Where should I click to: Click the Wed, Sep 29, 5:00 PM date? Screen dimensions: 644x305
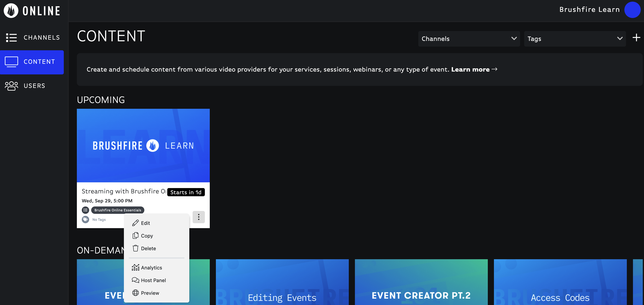(107, 201)
